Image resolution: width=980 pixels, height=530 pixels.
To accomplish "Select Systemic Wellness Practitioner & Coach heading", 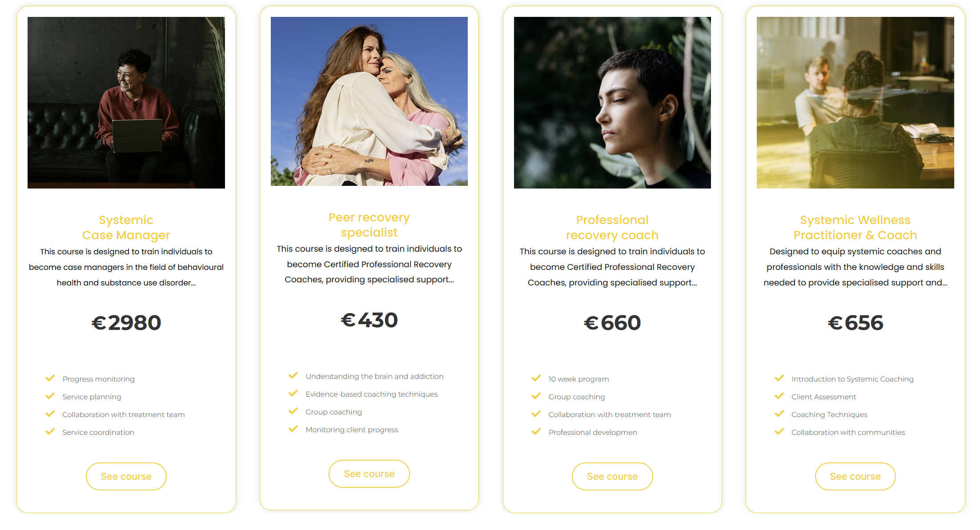I will [855, 227].
